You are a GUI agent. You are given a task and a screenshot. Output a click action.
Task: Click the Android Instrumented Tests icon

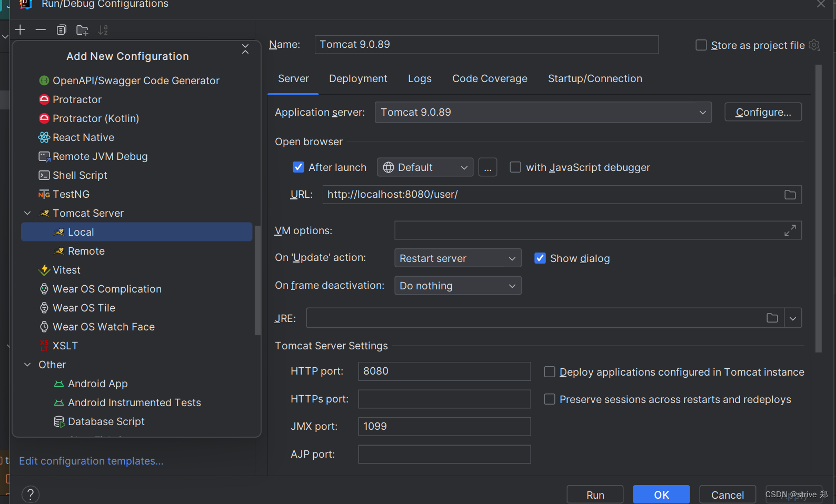59,402
